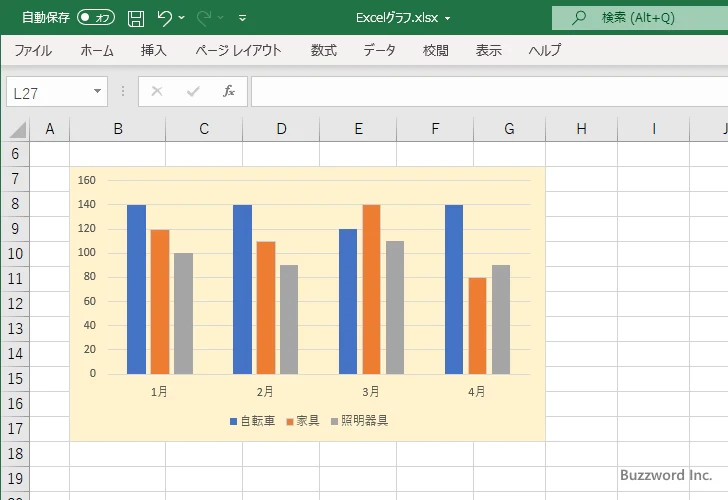
Task: Toggle the AutoSave (自動保存) switch
Action: tap(96, 18)
